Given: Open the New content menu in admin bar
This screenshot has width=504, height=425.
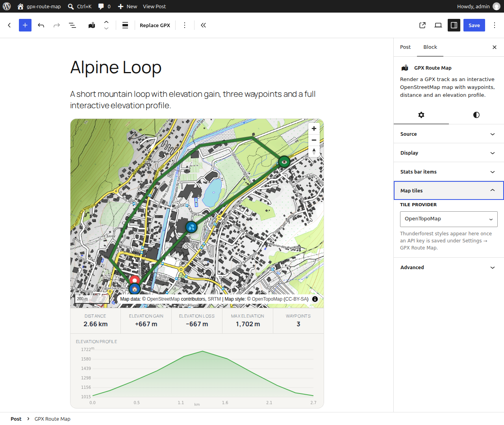Looking at the screenshot, I should pyautogui.click(x=128, y=6).
